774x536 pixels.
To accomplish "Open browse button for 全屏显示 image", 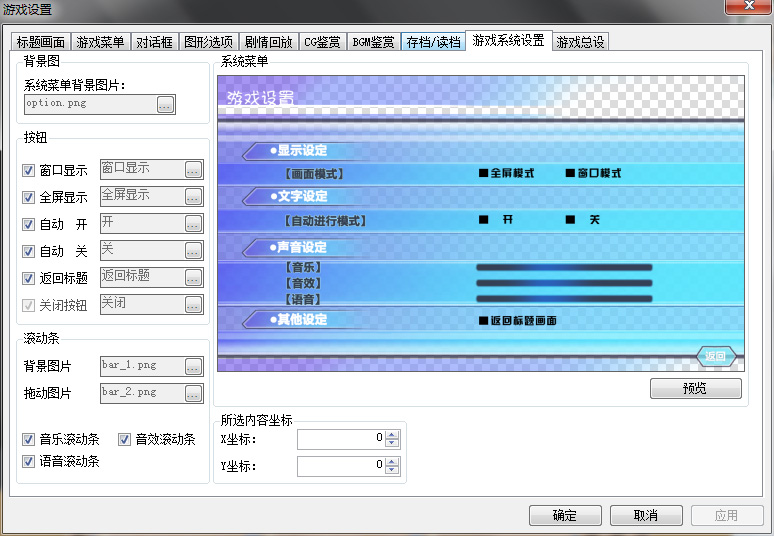I will [193, 197].
